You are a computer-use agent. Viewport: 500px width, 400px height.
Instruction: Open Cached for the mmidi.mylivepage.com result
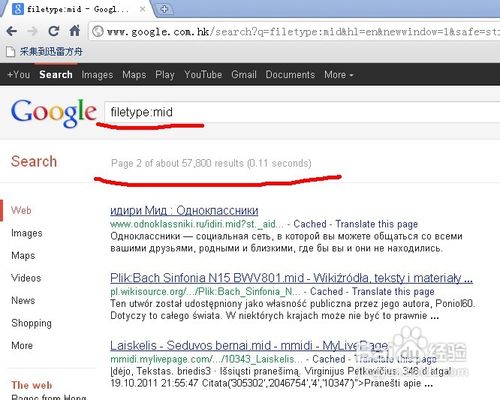[x=329, y=359]
